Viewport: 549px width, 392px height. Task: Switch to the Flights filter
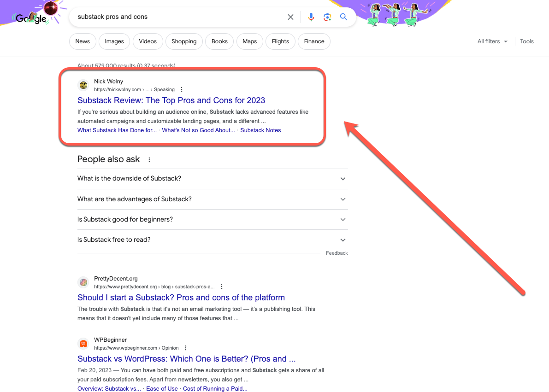(280, 41)
